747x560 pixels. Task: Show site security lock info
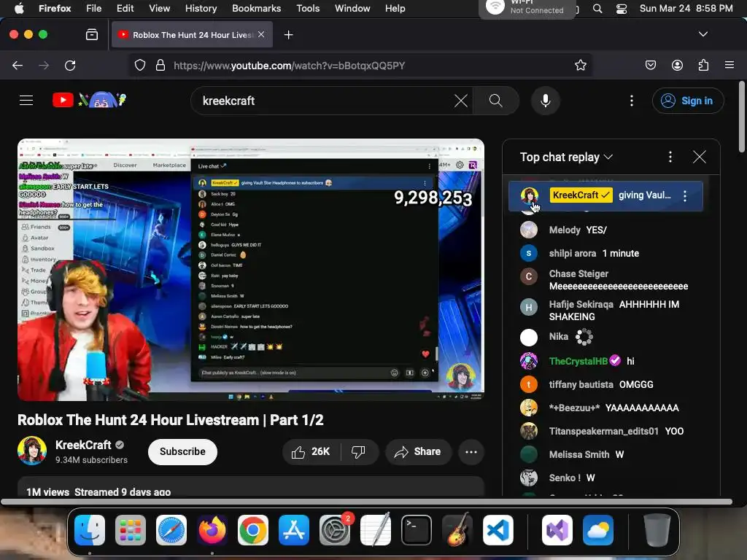[160, 65]
